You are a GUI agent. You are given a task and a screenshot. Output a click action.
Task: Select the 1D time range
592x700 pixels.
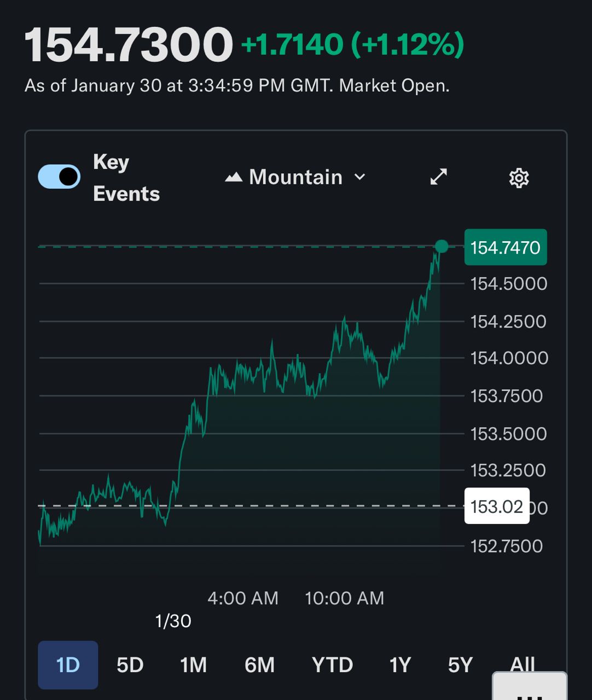coord(68,665)
